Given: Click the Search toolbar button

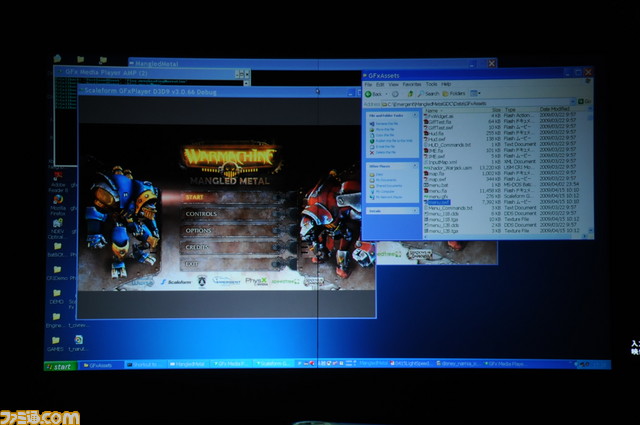Looking at the screenshot, I should (x=428, y=94).
